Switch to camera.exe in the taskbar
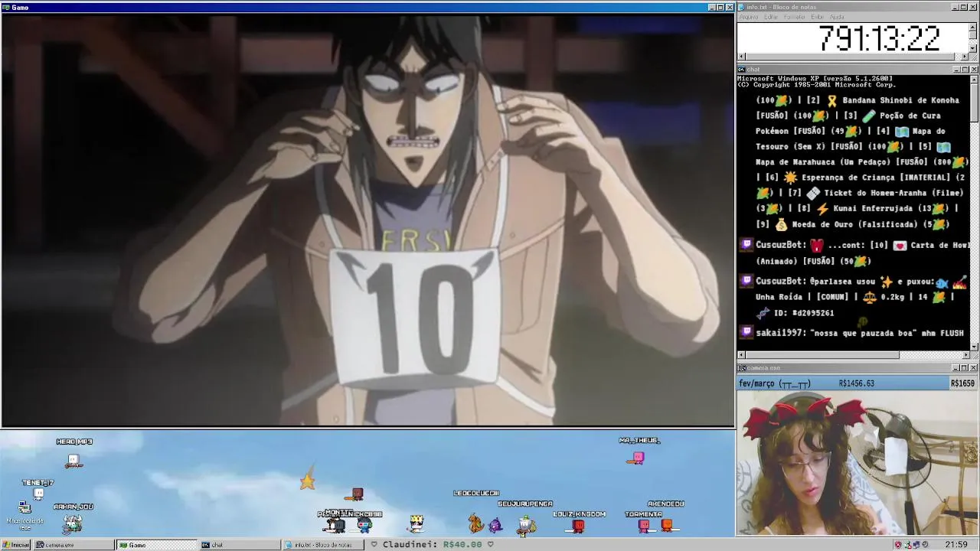 click(x=73, y=545)
